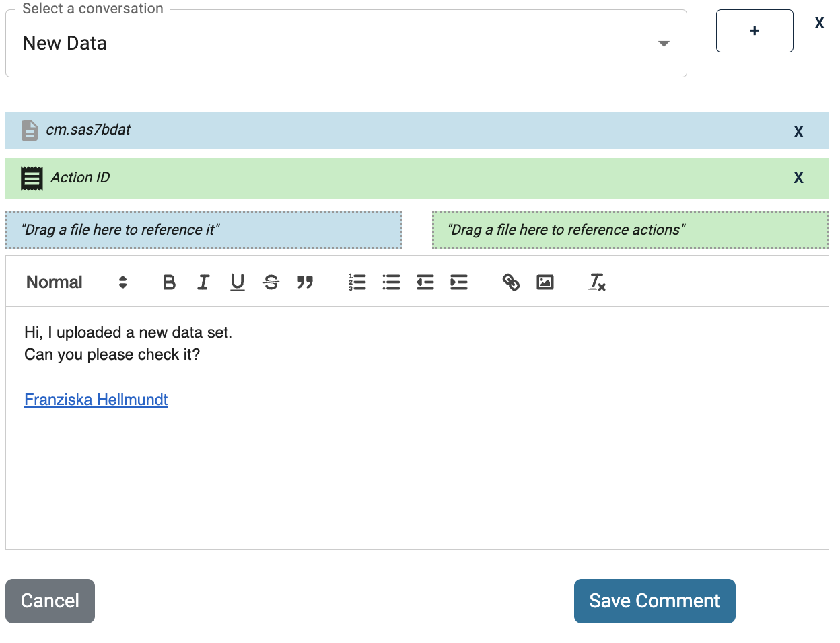Insert a blockquote

pos(305,282)
